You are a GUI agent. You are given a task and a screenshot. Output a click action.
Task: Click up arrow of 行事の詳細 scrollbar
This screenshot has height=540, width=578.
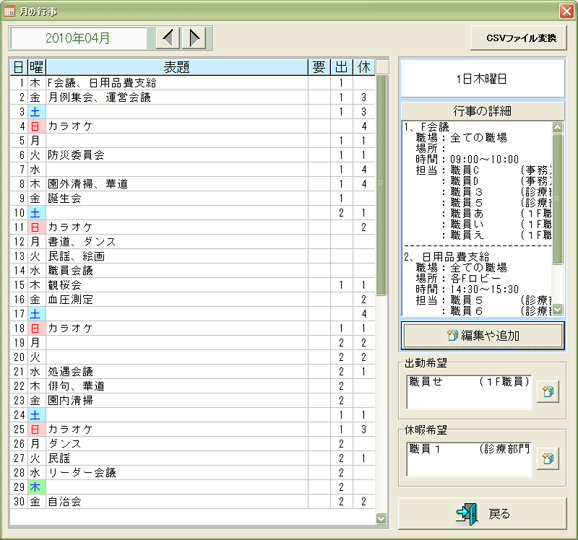(x=557, y=128)
